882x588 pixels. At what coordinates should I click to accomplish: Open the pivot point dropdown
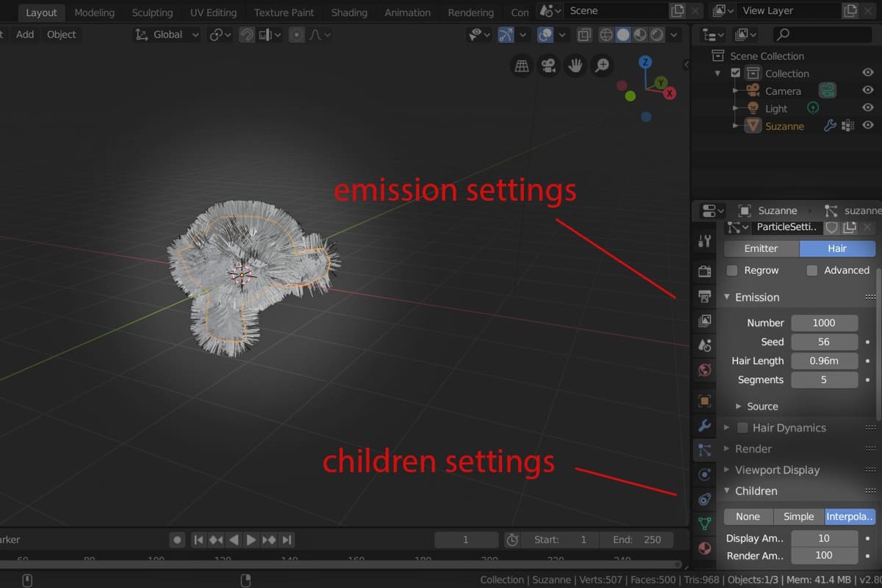pyautogui.click(x=220, y=35)
